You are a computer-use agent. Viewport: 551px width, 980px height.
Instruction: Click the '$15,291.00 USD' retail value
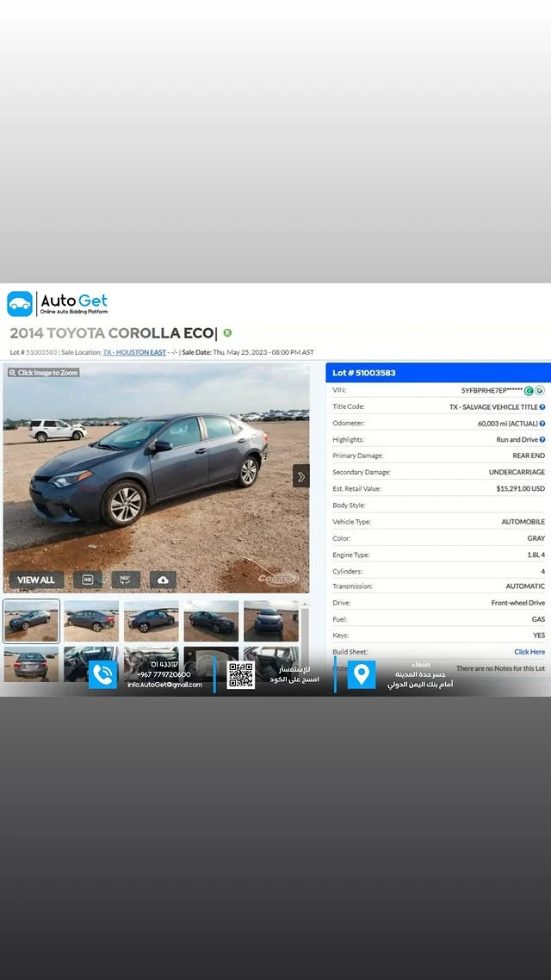coord(520,489)
